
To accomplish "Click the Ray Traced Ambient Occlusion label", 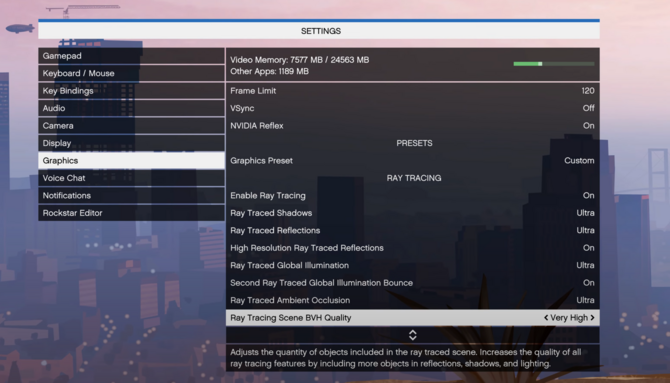I will pos(290,300).
